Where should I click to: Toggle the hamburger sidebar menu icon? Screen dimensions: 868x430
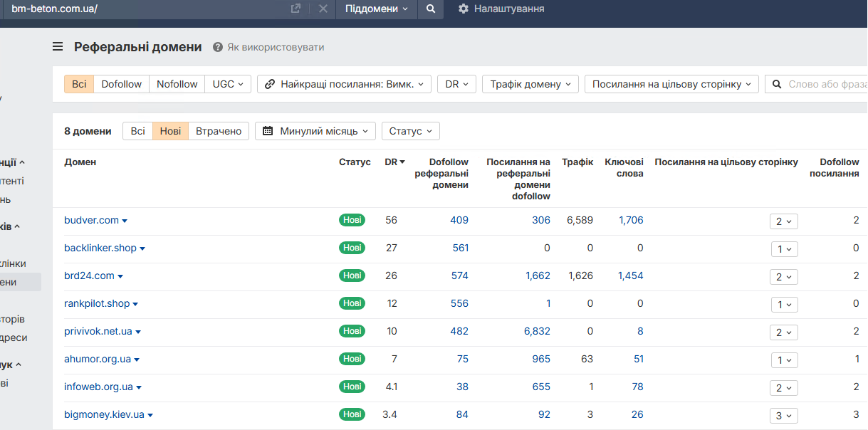58,47
